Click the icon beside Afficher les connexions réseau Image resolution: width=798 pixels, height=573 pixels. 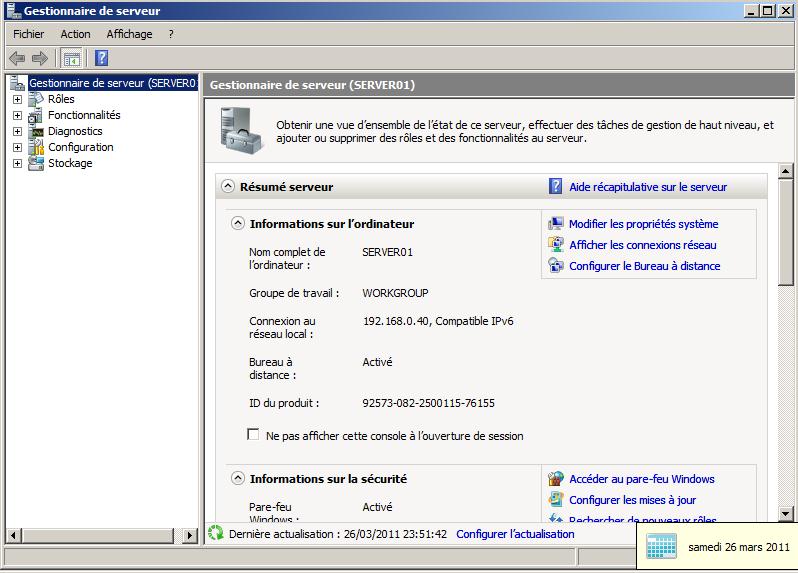556,245
